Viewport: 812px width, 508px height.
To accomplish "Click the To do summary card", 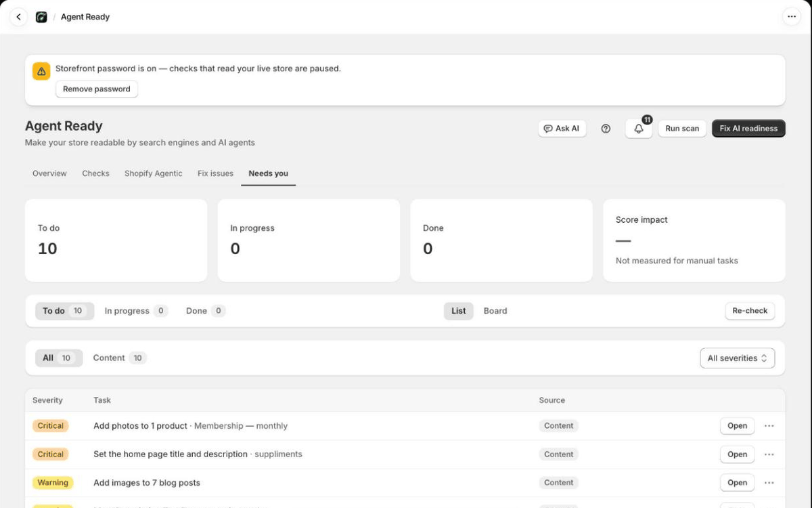I will point(116,240).
